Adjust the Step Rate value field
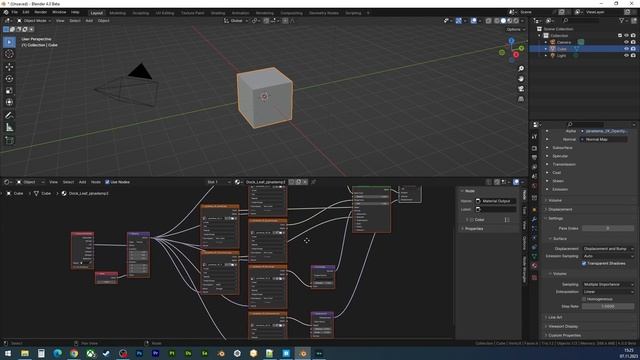This screenshot has width=640, height=360. tap(608, 306)
